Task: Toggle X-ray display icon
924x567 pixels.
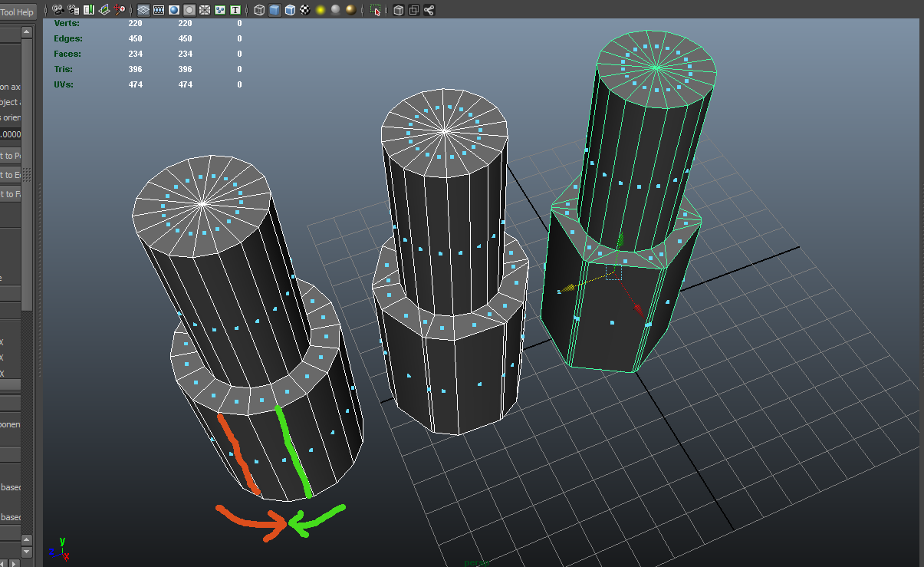Action: pos(399,11)
